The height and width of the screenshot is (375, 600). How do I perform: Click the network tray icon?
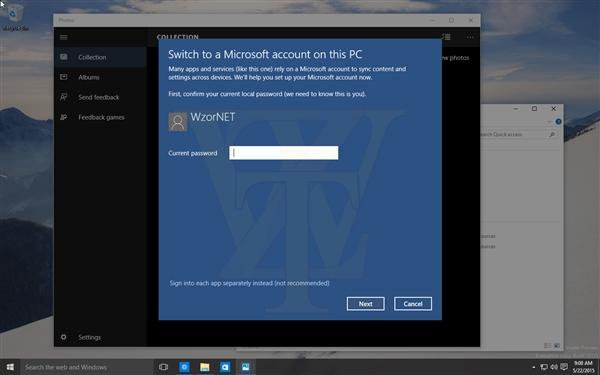coord(544,367)
